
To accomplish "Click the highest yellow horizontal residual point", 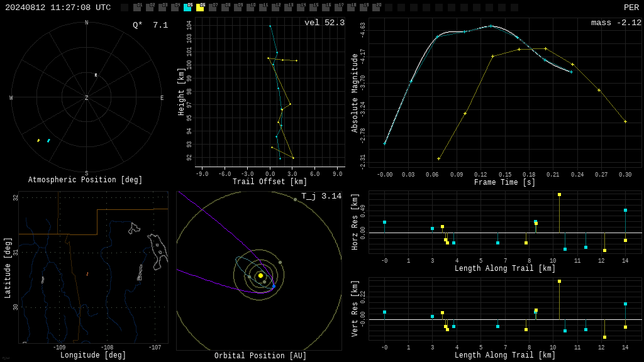I will (x=559, y=195).
